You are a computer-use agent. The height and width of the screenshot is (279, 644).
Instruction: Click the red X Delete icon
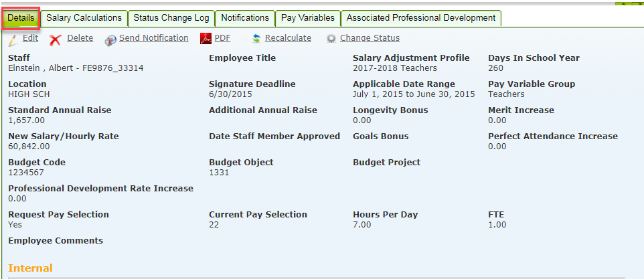coord(56,39)
